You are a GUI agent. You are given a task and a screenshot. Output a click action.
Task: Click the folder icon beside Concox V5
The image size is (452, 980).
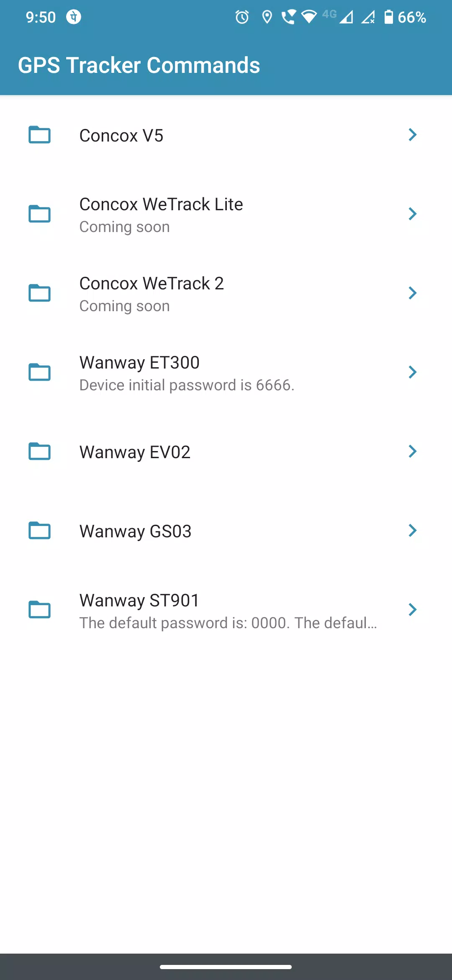click(x=39, y=135)
